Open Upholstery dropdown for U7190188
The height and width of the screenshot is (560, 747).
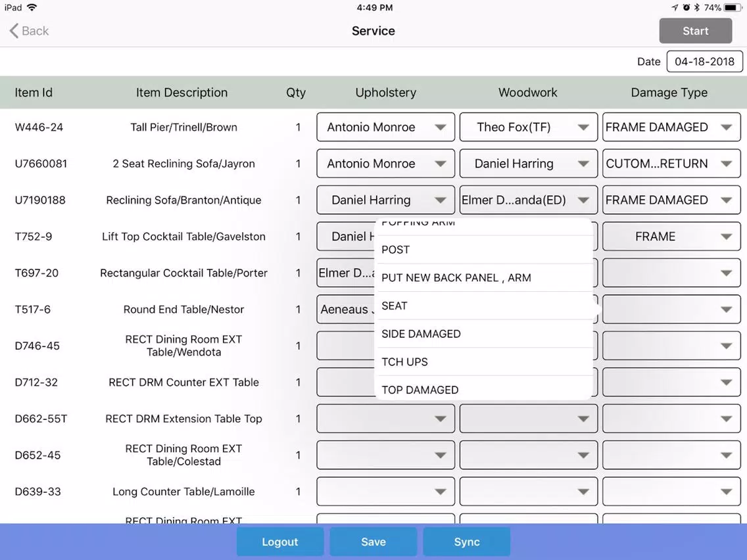click(x=385, y=200)
